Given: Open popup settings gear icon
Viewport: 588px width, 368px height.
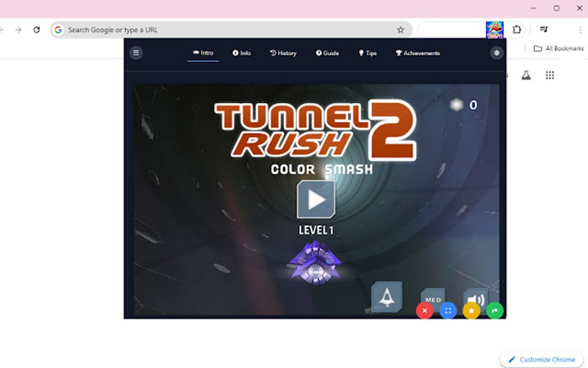Looking at the screenshot, I should coord(496,53).
